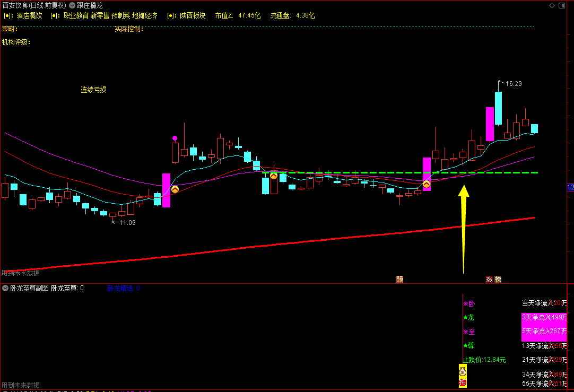Click the 卧龙至尊副图 sub-chart title

pos(29,289)
